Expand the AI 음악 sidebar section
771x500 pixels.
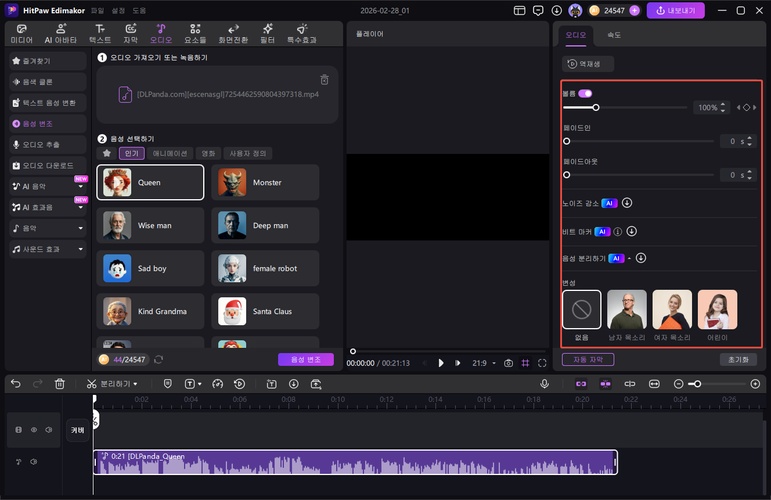(80, 186)
